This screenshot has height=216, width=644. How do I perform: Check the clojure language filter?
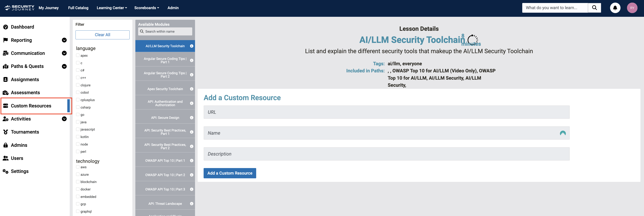tap(78, 85)
